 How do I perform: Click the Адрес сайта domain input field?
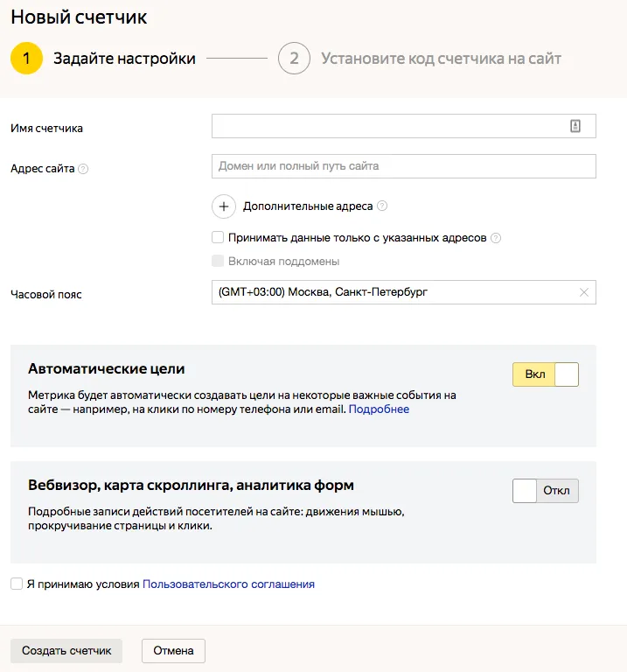click(x=404, y=166)
